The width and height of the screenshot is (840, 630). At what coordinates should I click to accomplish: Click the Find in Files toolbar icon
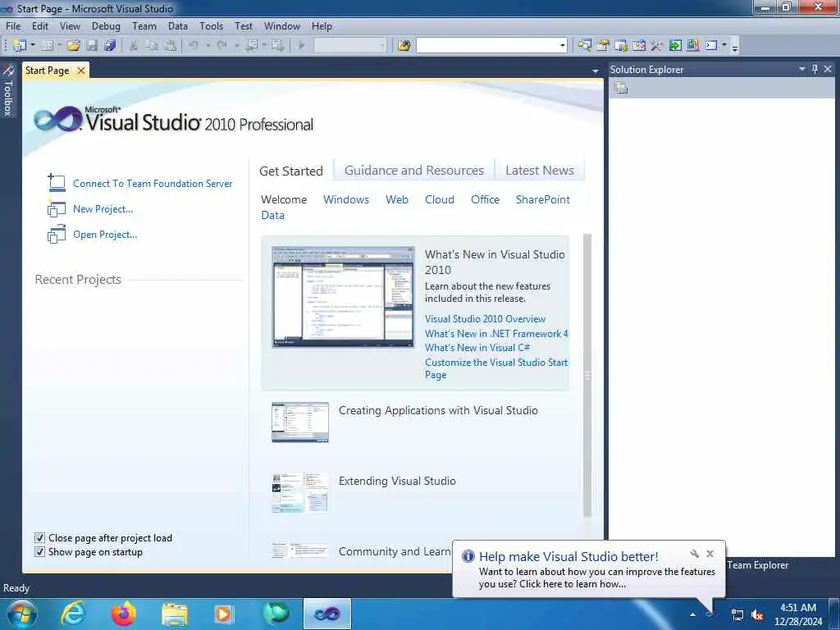(x=404, y=46)
